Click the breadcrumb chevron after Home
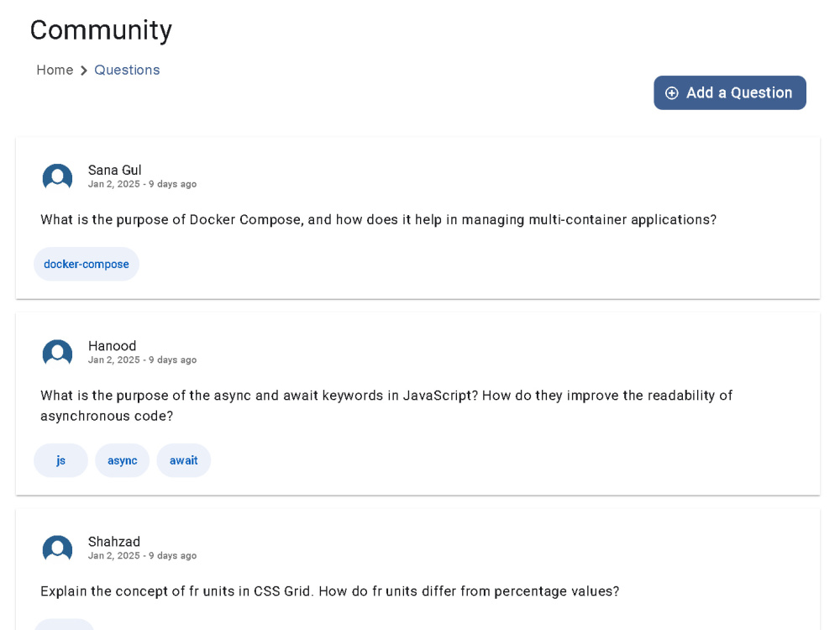This screenshot has height=630, width=840. 83,71
